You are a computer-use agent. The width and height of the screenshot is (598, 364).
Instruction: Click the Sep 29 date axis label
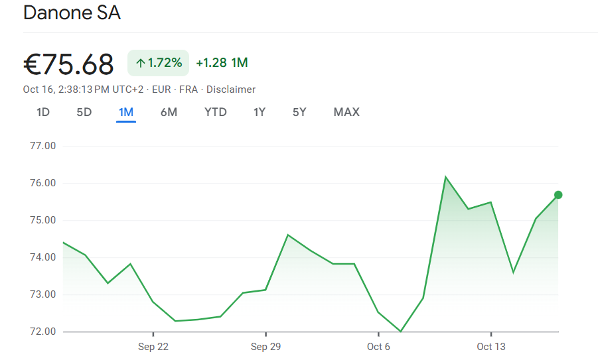pyautogui.click(x=265, y=347)
